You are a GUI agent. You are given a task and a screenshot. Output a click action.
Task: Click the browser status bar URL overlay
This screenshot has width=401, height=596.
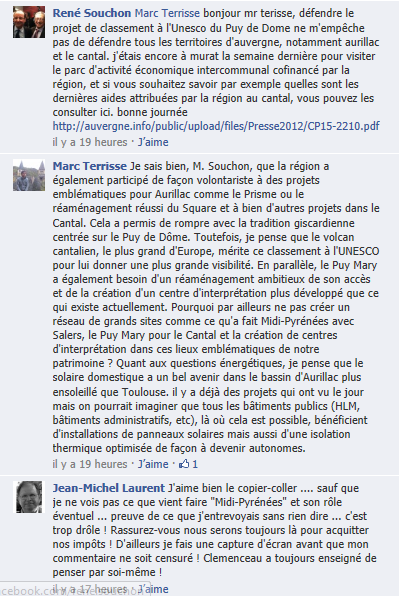pos(75,590)
